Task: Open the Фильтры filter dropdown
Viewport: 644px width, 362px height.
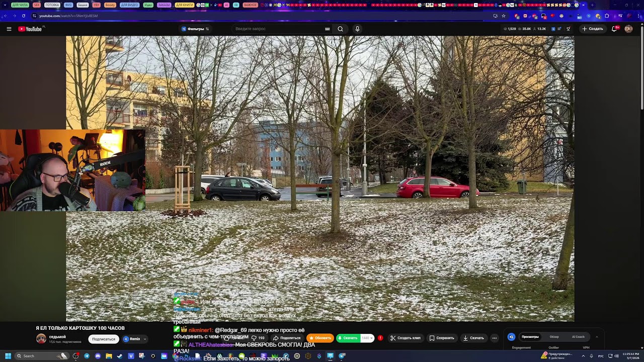Action: click(195, 29)
